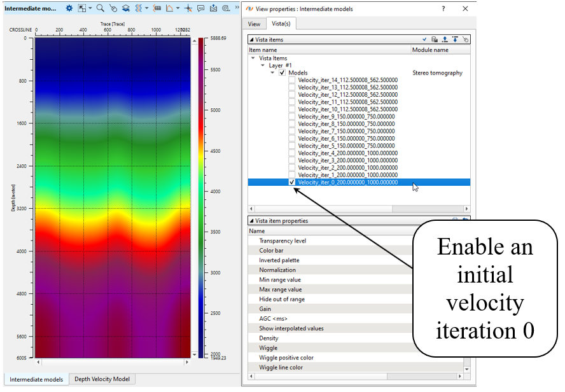
Task: Open the Depth Velocity Model tab
Action: pos(102,379)
